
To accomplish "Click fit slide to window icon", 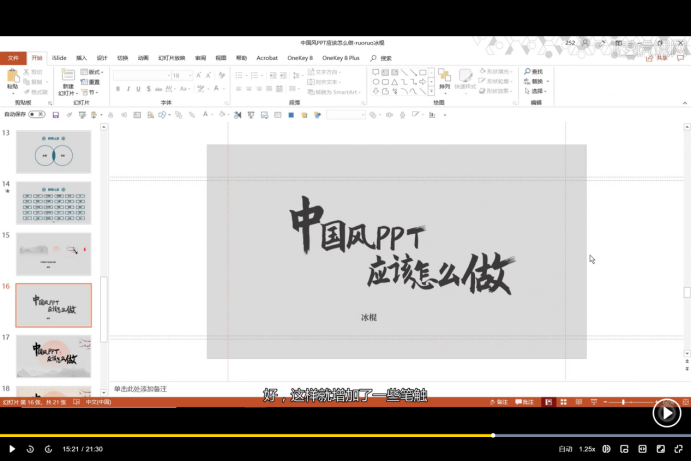I will coord(686,402).
